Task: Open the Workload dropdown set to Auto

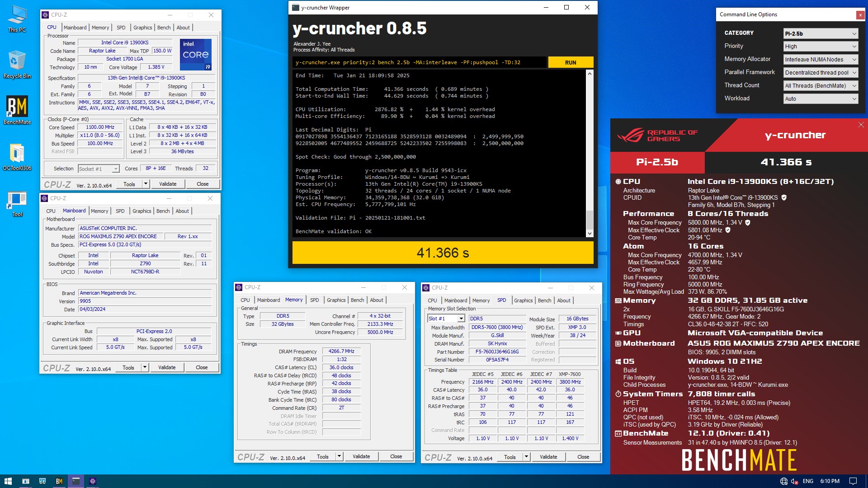Action: [x=821, y=99]
